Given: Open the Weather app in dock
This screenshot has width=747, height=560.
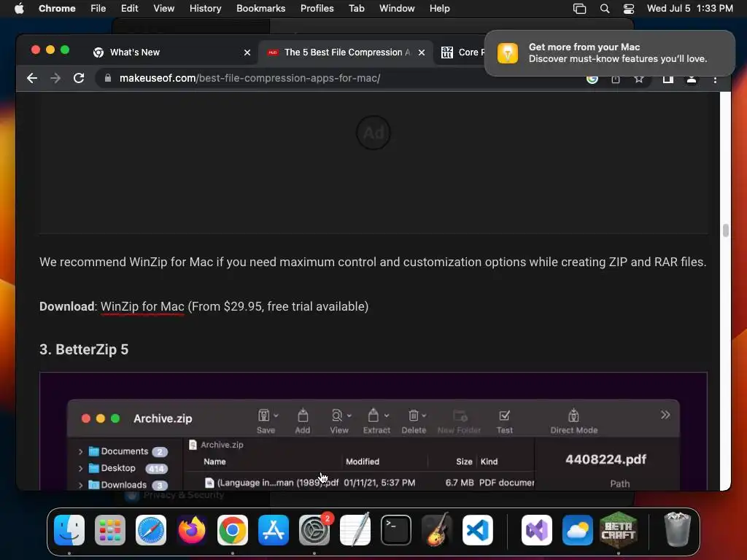Looking at the screenshot, I should 578,530.
